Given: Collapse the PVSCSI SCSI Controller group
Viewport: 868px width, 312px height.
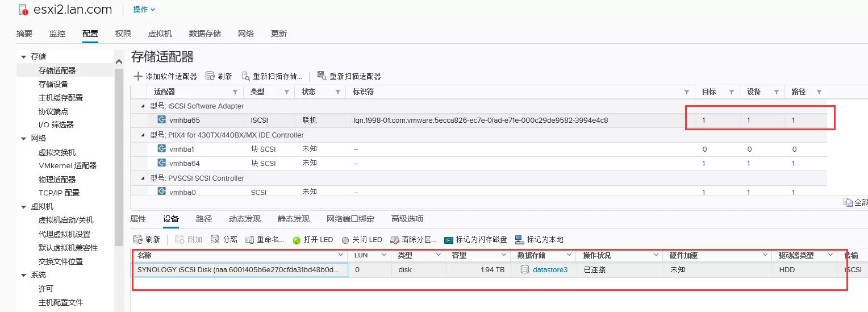Looking at the screenshot, I should tap(143, 178).
